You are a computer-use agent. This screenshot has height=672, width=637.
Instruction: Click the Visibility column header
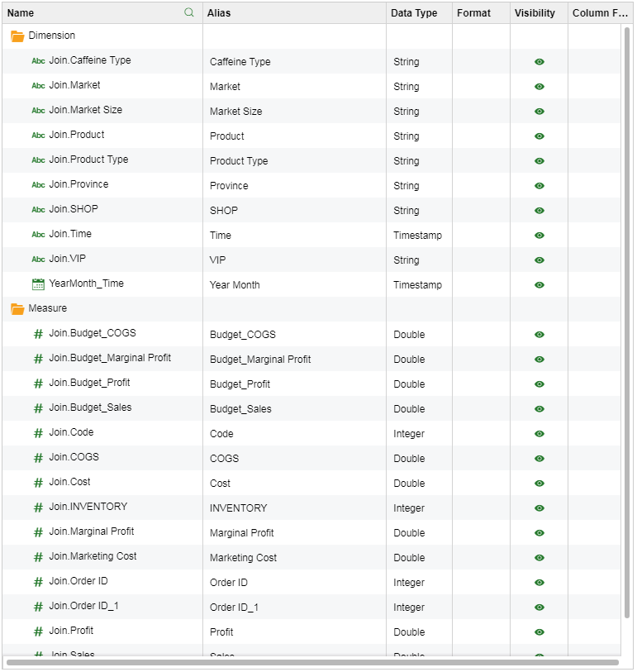(535, 13)
